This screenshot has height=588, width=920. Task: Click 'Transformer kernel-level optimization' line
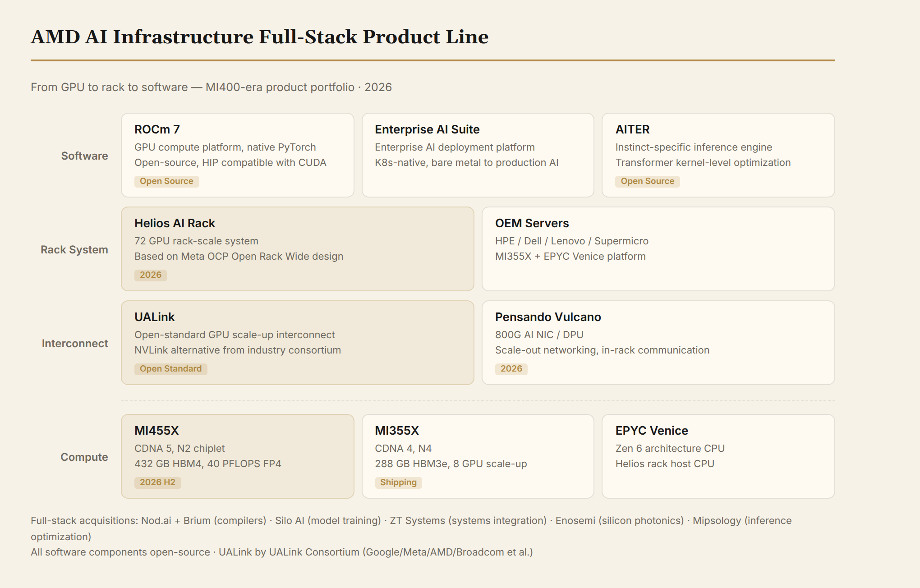click(x=703, y=162)
